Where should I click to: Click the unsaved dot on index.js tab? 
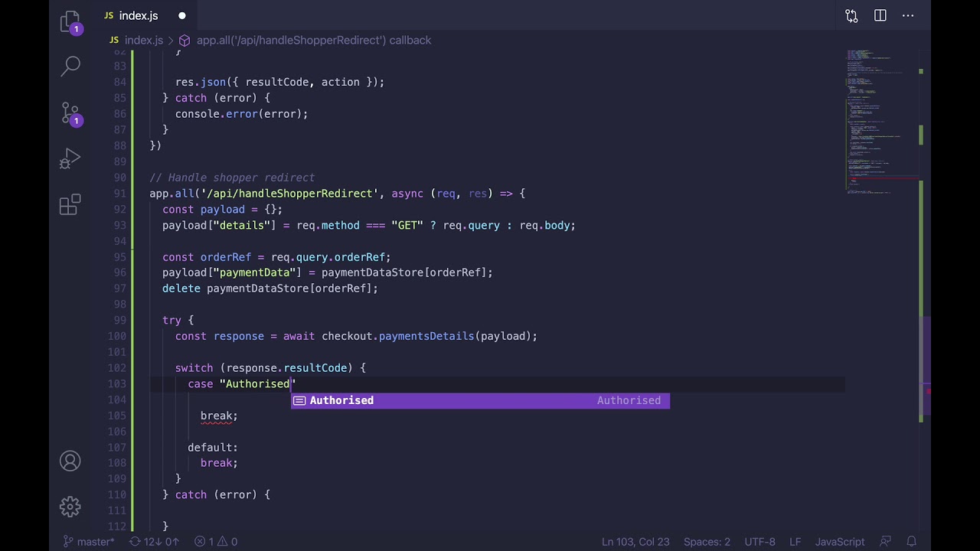click(182, 16)
